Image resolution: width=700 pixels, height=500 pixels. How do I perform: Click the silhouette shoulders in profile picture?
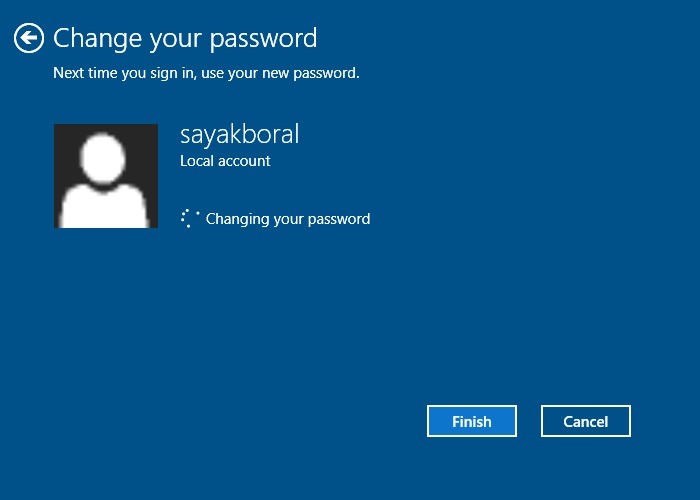pos(104,207)
